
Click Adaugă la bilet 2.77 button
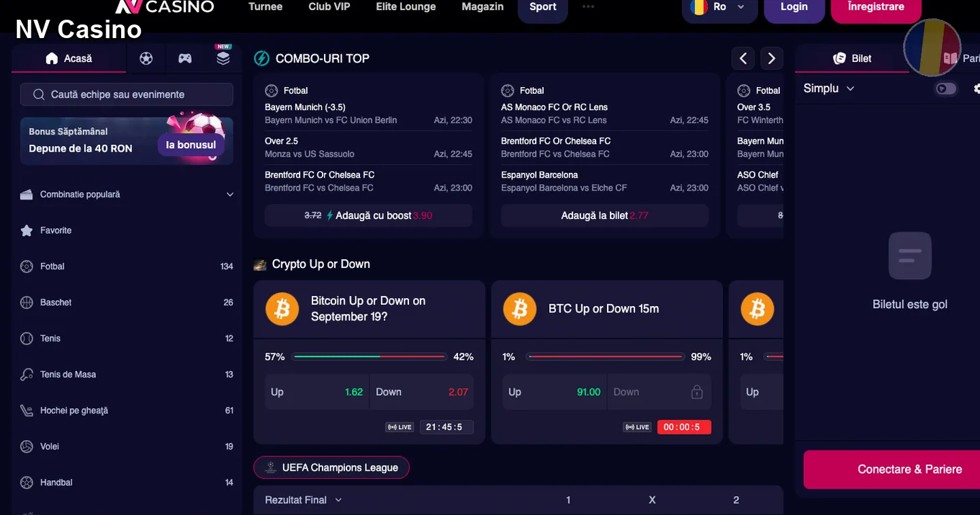[x=604, y=216]
